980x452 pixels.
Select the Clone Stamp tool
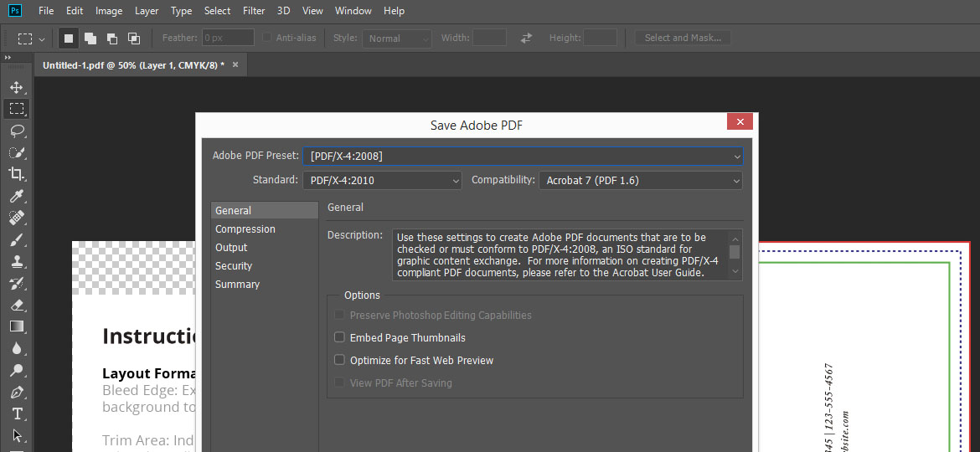(17, 262)
